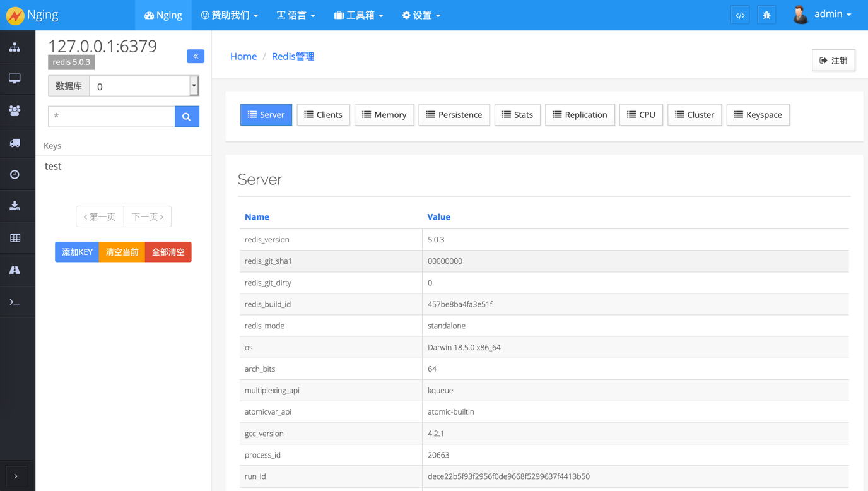Click the Home breadcrumb link
Screen dimensions: 868x491
(x=243, y=56)
